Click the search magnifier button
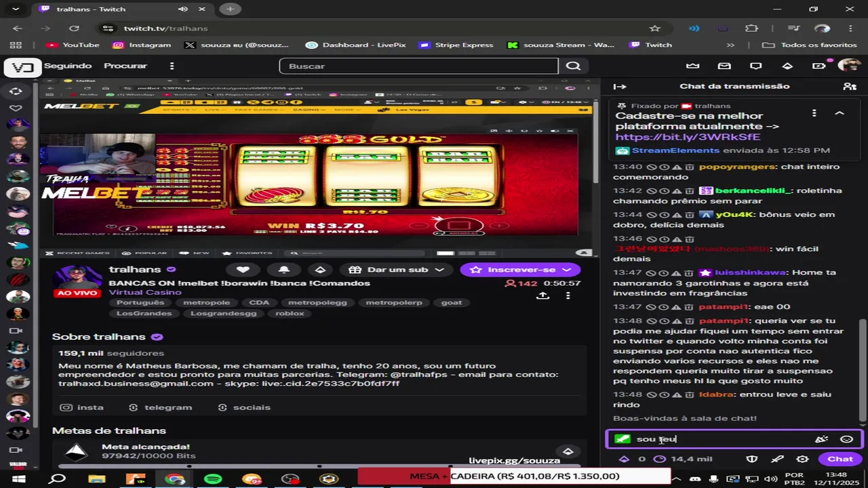The width and height of the screenshot is (868, 488). click(x=573, y=66)
